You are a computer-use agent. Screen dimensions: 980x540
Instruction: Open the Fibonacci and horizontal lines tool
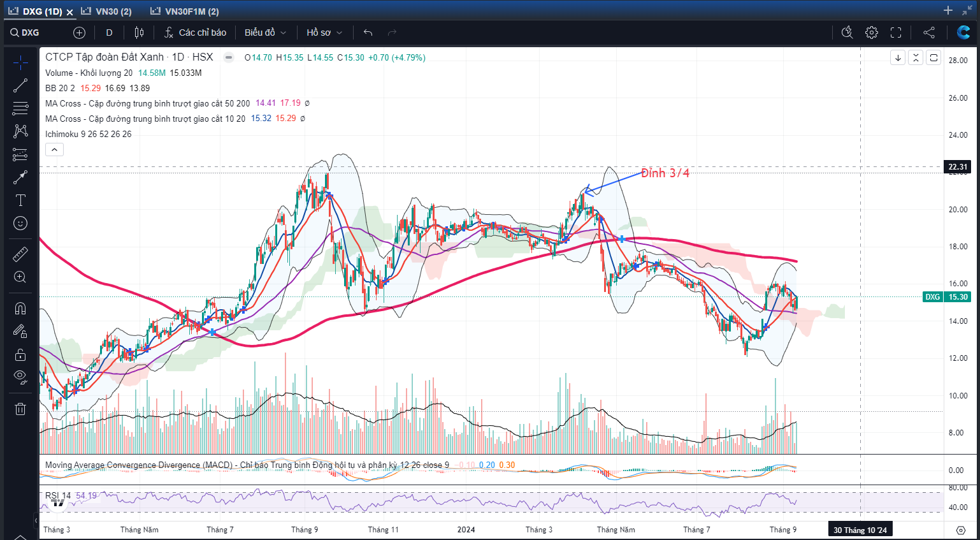click(x=20, y=108)
